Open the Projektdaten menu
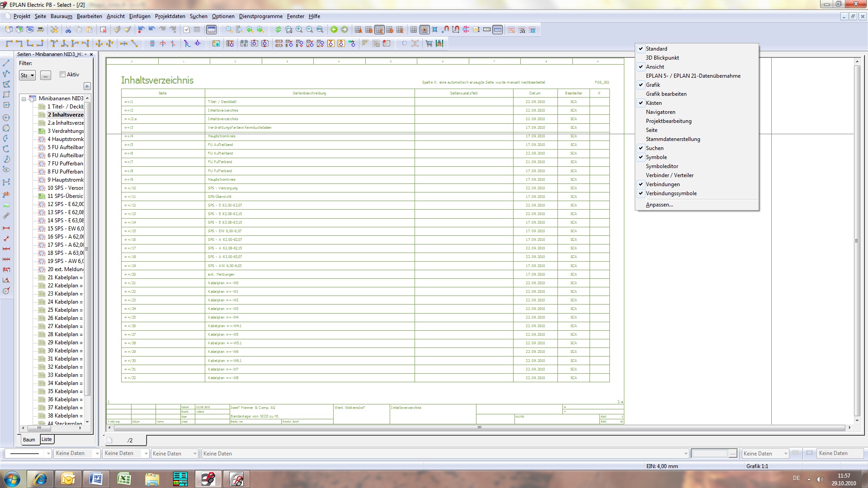This screenshot has height=488, width=868. click(170, 16)
